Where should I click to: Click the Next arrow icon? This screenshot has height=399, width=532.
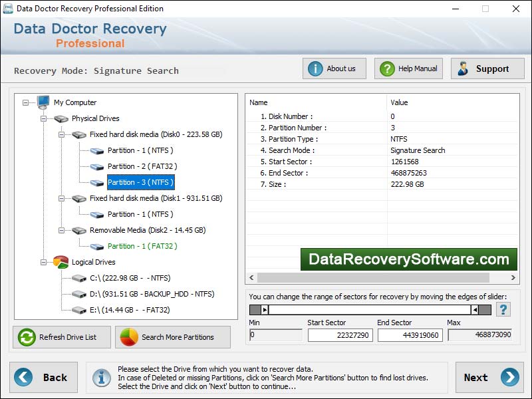509,377
